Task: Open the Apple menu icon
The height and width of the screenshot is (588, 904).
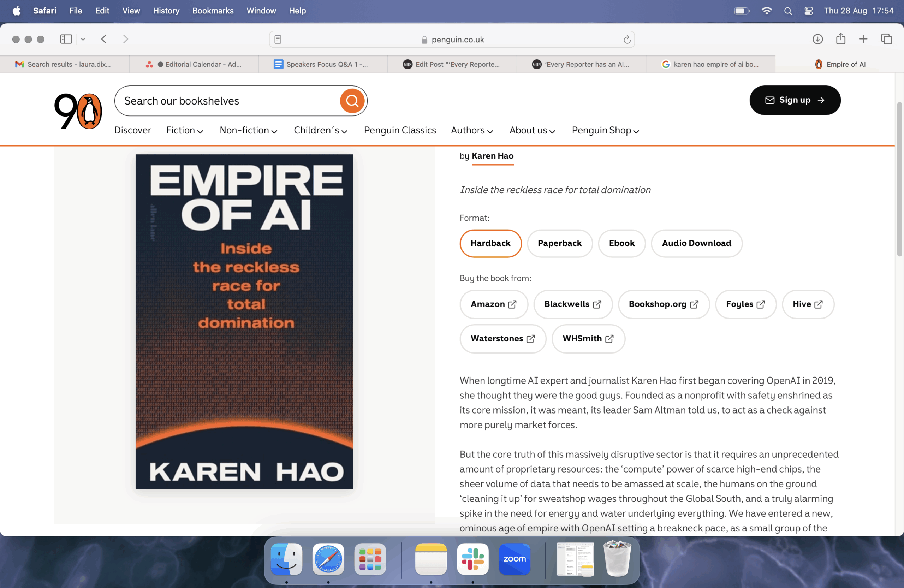Action: [x=16, y=11]
